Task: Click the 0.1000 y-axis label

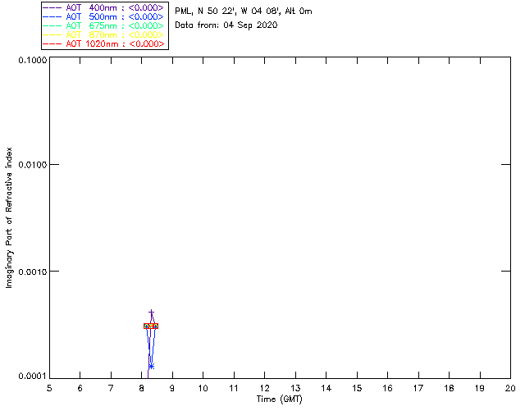Action: click(x=33, y=60)
